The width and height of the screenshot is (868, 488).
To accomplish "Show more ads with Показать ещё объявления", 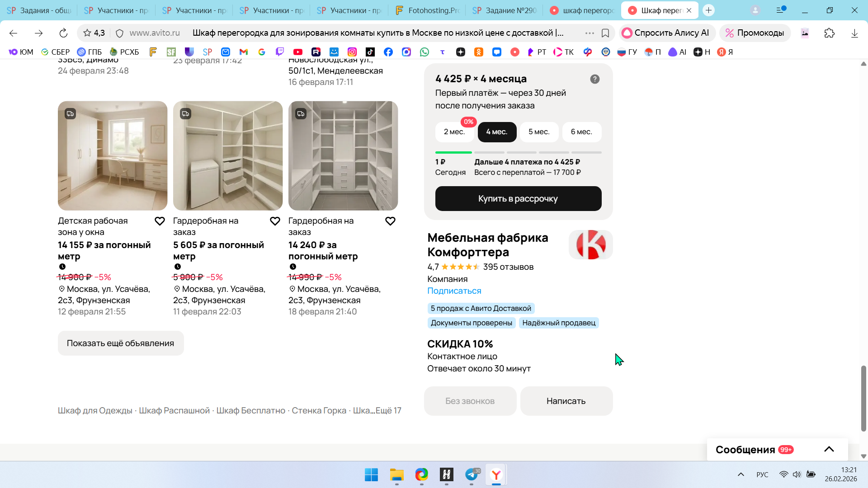I will tap(120, 343).
